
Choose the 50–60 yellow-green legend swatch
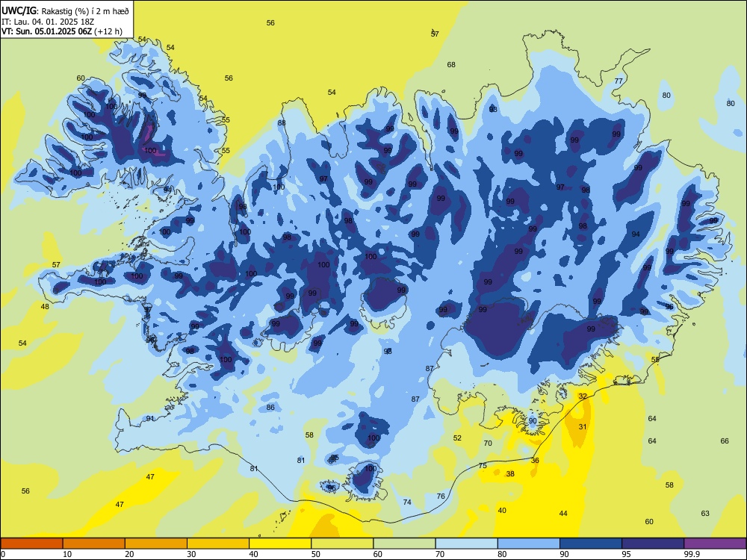click(342, 544)
